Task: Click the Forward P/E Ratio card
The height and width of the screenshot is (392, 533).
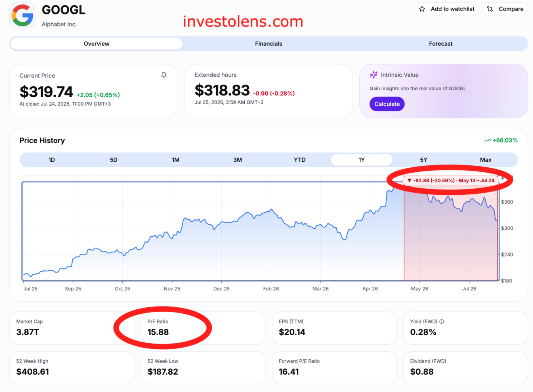Action: (334, 367)
